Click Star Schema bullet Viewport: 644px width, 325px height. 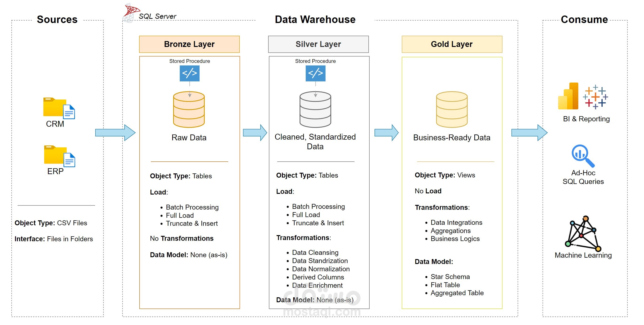pos(450,277)
